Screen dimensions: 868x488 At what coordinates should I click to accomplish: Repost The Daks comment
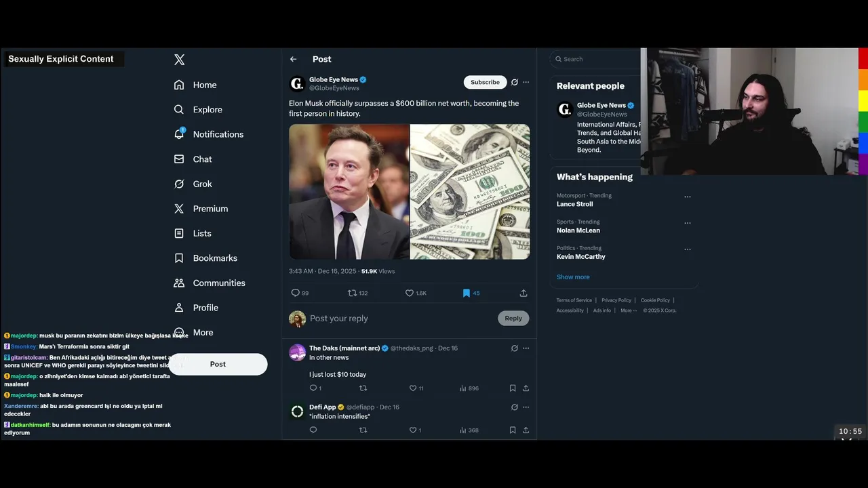pyautogui.click(x=363, y=388)
